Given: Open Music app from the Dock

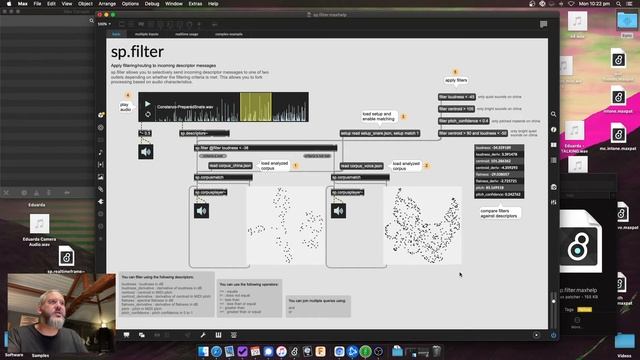Looking at the screenshot, I should pyautogui.click(x=281, y=351).
